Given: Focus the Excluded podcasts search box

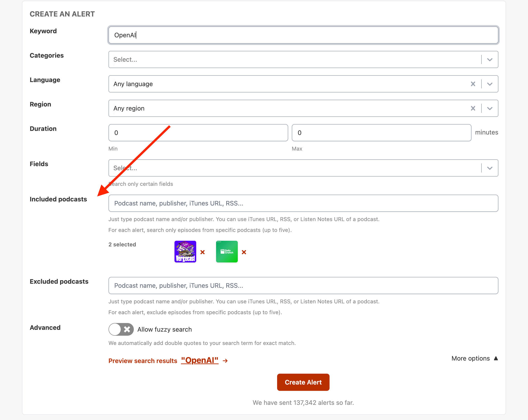Looking at the screenshot, I should (x=303, y=286).
